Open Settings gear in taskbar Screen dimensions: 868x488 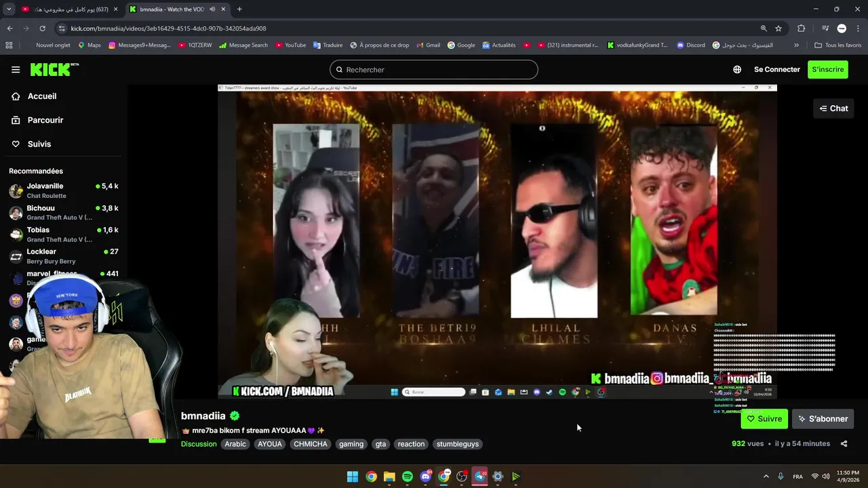[x=498, y=476]
